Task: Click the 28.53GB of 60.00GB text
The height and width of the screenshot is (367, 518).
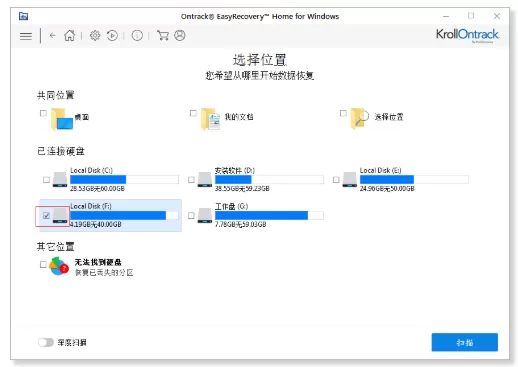Action: pos(97,189)
